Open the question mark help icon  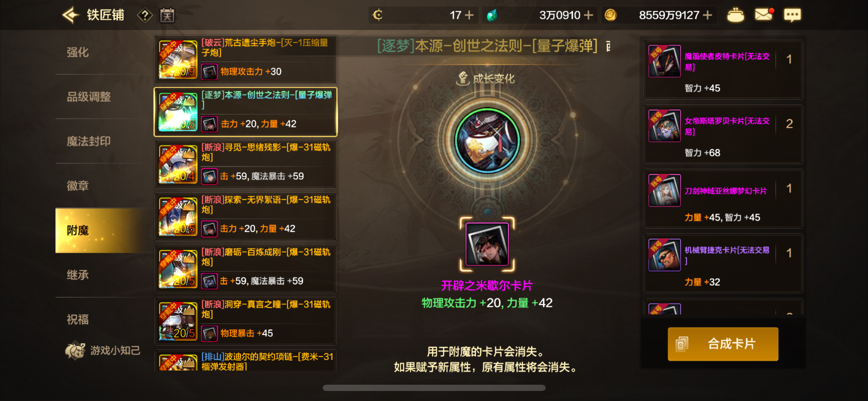point(144,15)
